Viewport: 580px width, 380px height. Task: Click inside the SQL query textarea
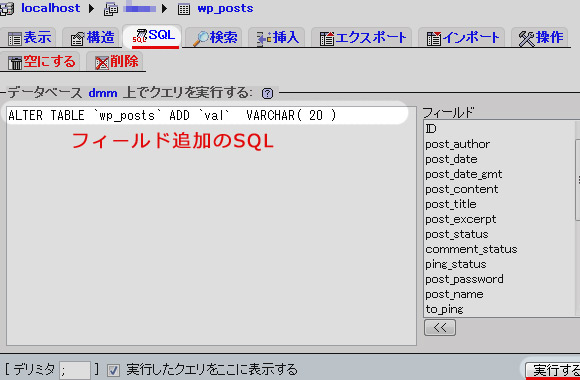(x=211, y=225)
